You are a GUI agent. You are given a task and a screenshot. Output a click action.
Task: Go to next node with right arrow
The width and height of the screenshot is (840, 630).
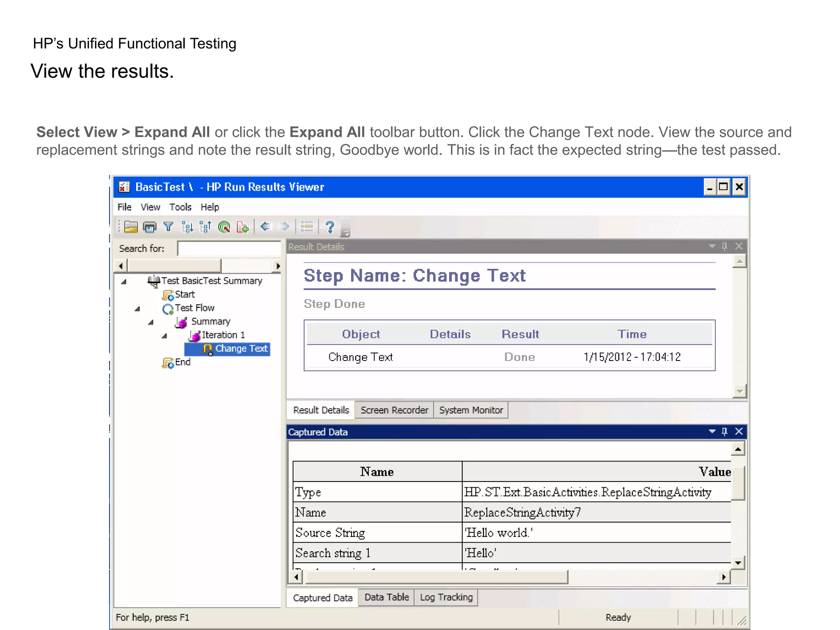click(x=284, y=226)
